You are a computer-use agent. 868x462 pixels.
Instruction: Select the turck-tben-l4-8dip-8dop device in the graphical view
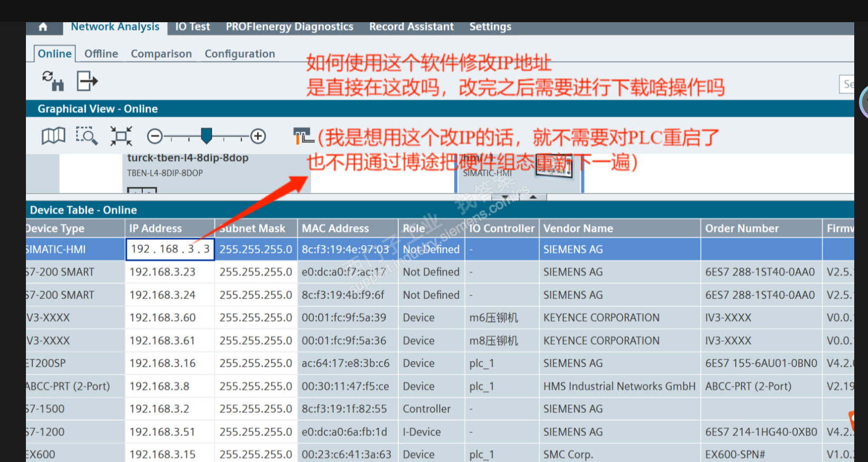tap(188, 158)
